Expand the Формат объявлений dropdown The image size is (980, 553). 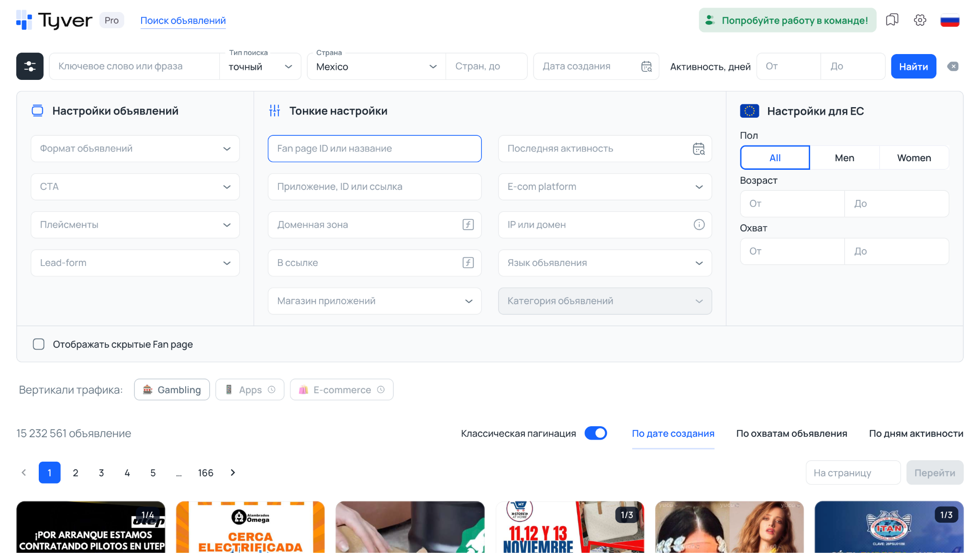click(134, 148)
